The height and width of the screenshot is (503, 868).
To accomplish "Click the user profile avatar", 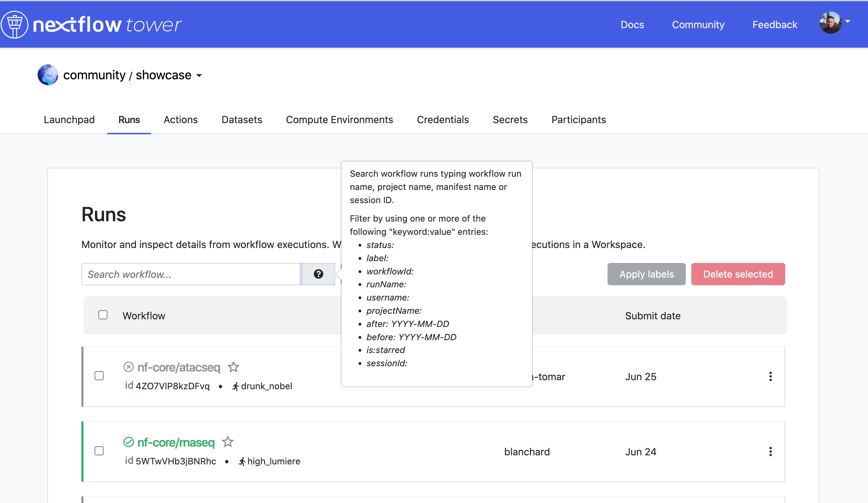I will coord(831,23).
